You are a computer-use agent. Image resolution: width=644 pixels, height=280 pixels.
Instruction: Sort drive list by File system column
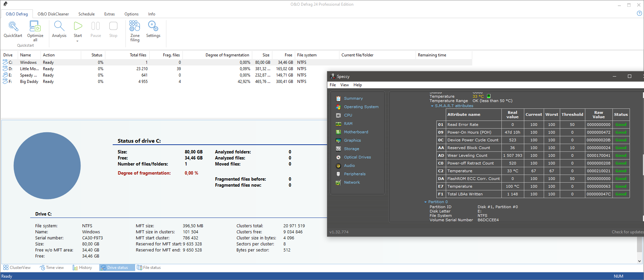[317, 55]
